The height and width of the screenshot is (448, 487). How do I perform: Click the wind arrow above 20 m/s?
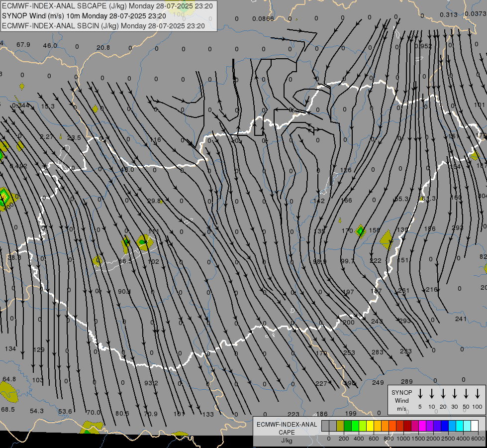[443, 394]
